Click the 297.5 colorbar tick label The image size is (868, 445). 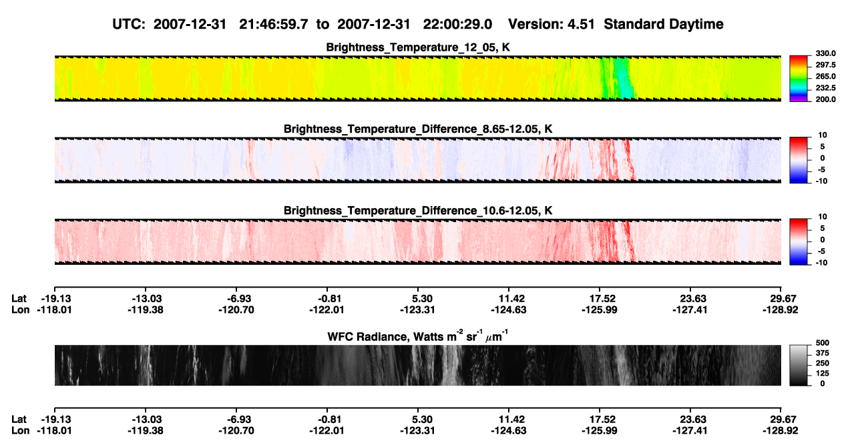tap(827, 65)
